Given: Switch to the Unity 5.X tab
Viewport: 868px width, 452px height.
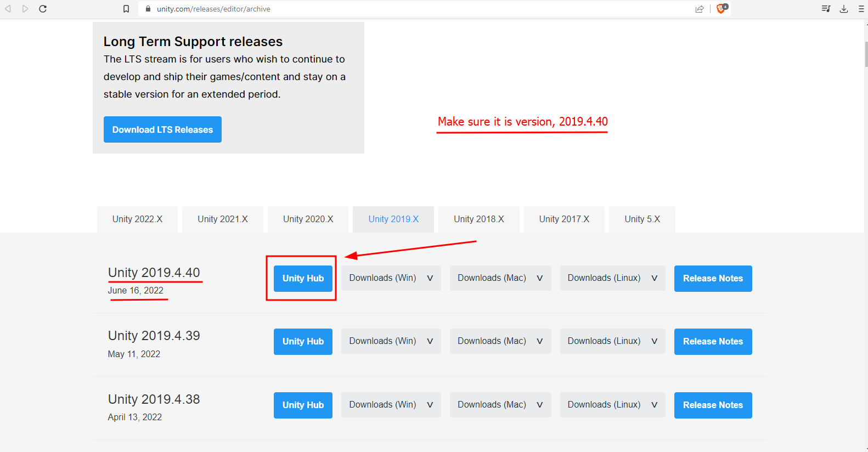Looking at the screenshot, I should (642, 219).
